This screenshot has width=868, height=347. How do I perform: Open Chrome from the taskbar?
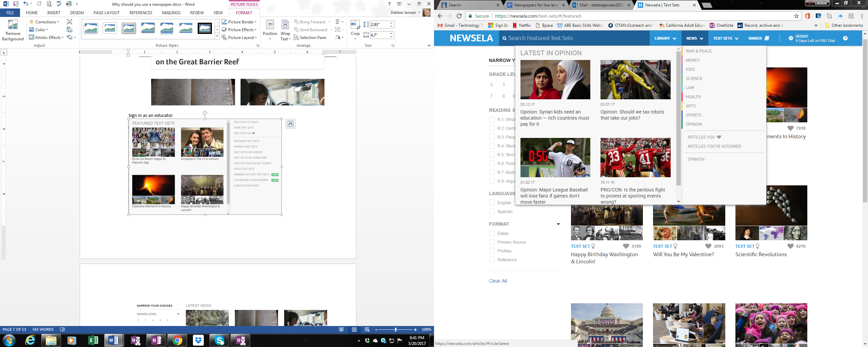point(177,340)
